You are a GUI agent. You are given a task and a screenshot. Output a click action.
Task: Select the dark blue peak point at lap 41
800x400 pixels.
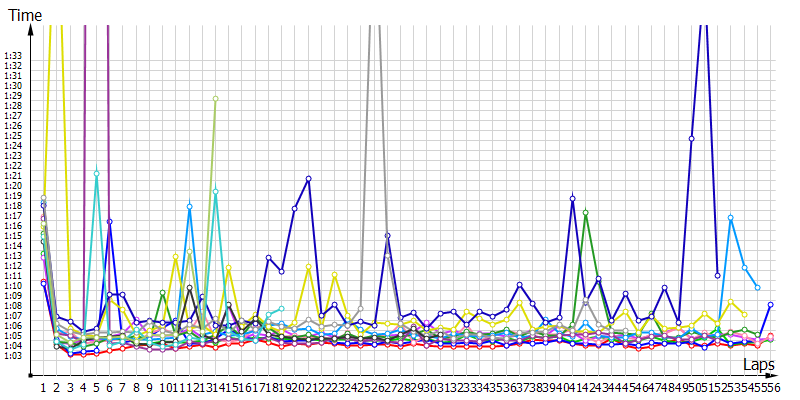point(572,198)
